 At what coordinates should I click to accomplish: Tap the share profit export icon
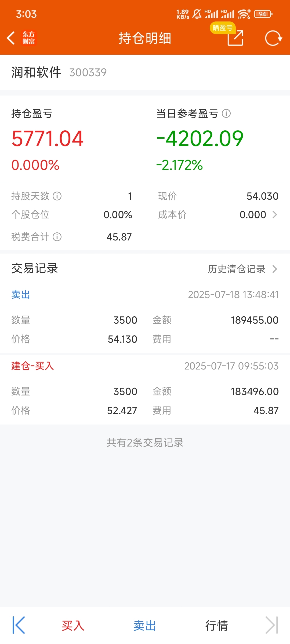pyautogui.click(x=235, y=38)
